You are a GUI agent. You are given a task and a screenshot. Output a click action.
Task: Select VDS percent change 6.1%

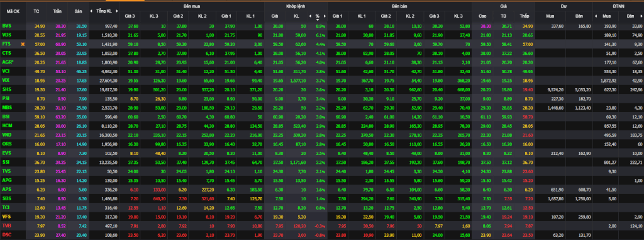320,35
